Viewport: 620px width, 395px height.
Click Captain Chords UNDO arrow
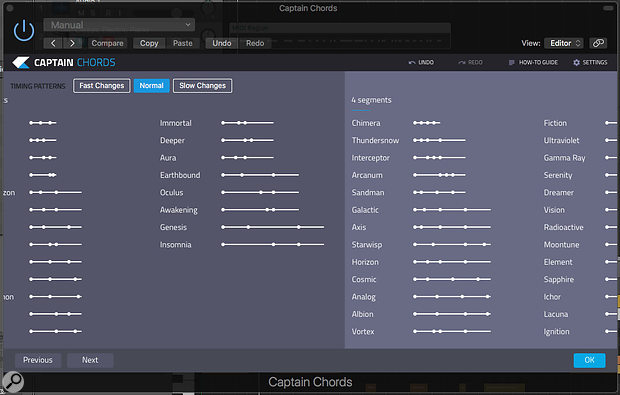[x=421, y=62]
